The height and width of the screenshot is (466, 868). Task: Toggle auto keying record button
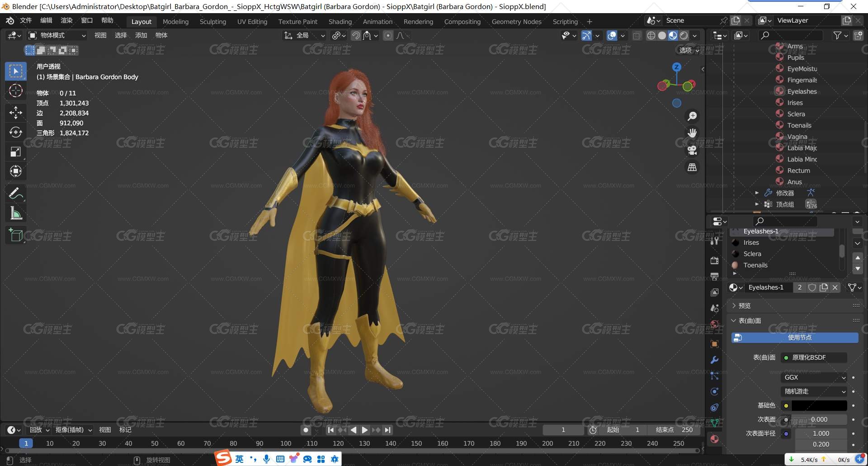[x=306, y=430]
